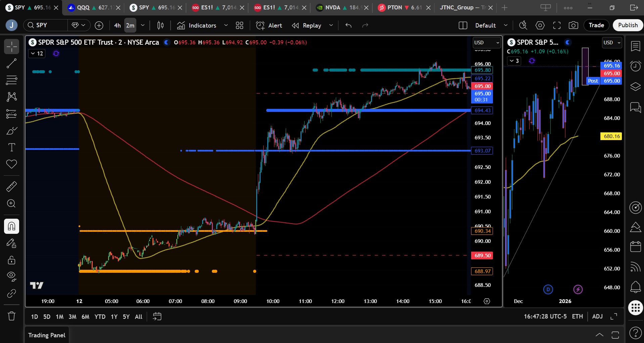Select the crosshair cursor tool
This screenshot has width=644, height=343.
click(11, 47)
